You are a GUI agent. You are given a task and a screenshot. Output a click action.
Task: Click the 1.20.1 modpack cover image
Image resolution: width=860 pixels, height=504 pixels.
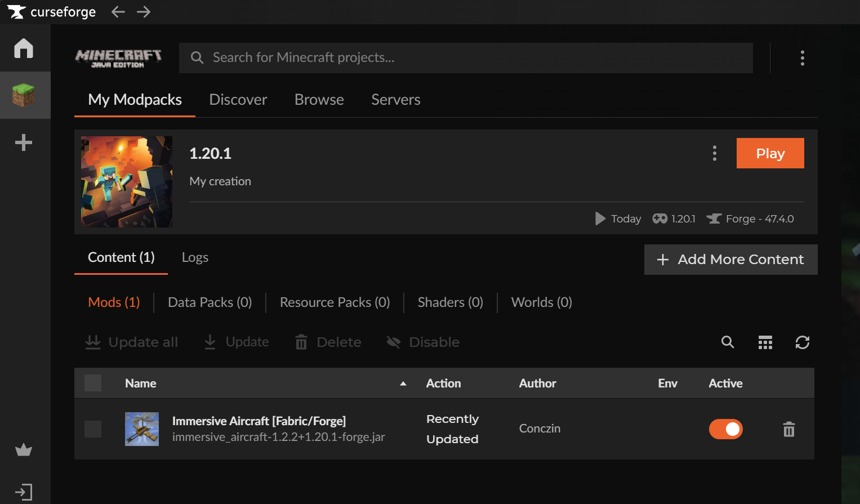point(127,182)
